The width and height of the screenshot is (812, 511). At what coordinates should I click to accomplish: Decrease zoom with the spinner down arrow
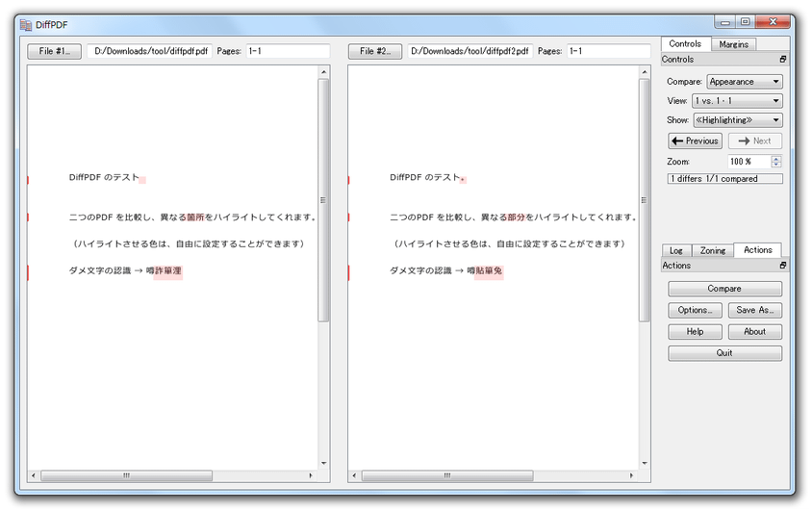pos(775,165)
